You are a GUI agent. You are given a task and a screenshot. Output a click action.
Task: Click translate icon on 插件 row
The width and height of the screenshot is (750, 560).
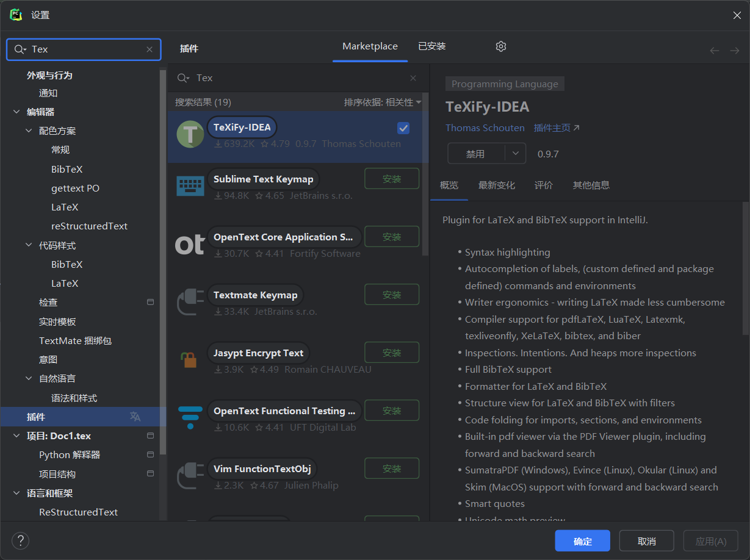tap(135, 417)
